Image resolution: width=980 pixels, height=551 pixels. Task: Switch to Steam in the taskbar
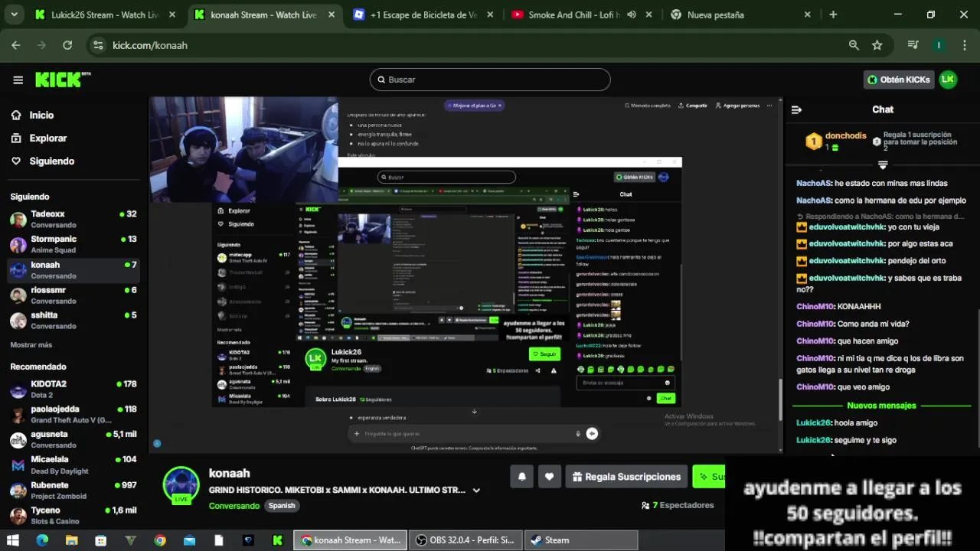pos(581,540)
